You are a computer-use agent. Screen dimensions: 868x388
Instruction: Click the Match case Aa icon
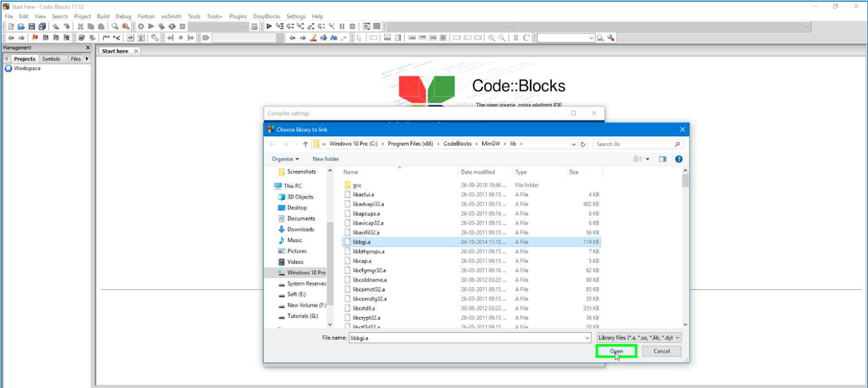tap(334, 38)
